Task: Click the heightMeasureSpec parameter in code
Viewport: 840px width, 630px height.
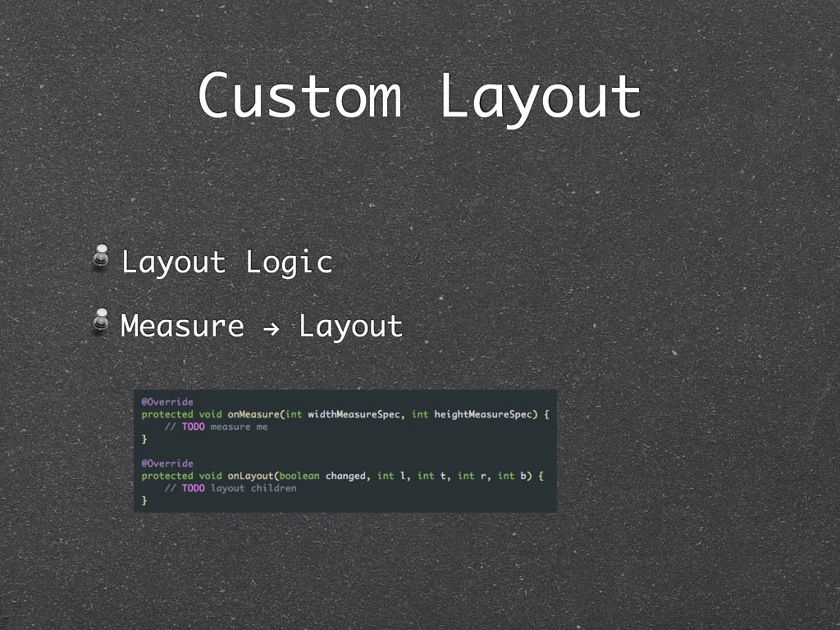Action: point(482,414)
